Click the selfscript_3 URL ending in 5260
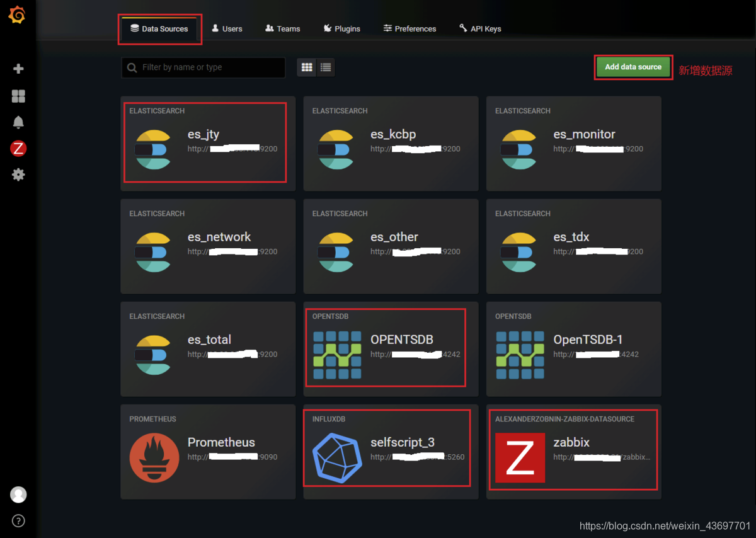This screenshot has width=756, height=538. [x=417, y=457]
